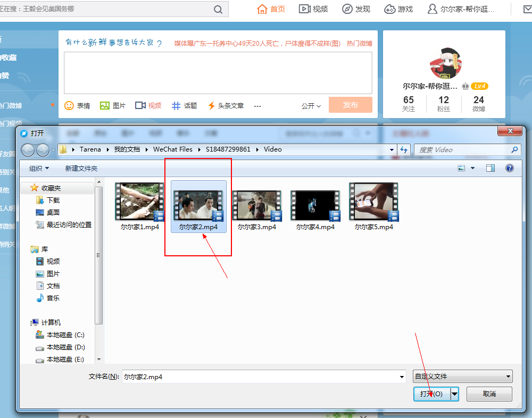Open the 自定义文件 file type dropdown
This screenshot has height=418, width=532.
click(x=463, y=377)
